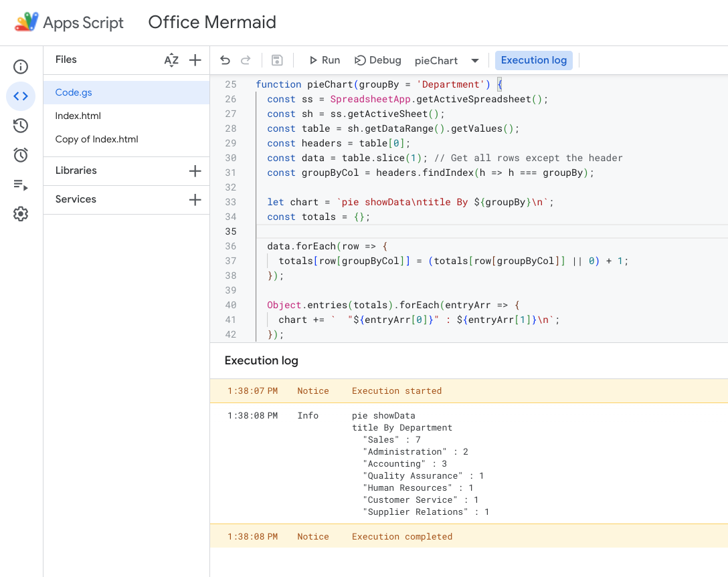728x577 pixels.
Task: Open project history clock icon
Action: 21,126
